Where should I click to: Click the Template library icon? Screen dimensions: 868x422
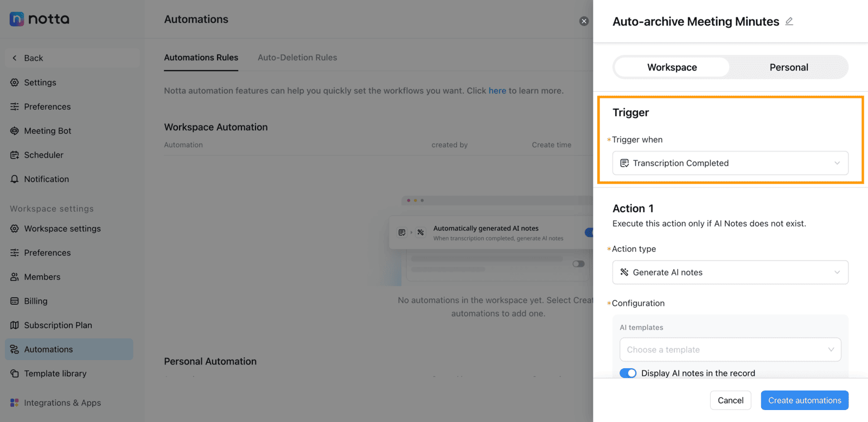(x=15, y=374)
